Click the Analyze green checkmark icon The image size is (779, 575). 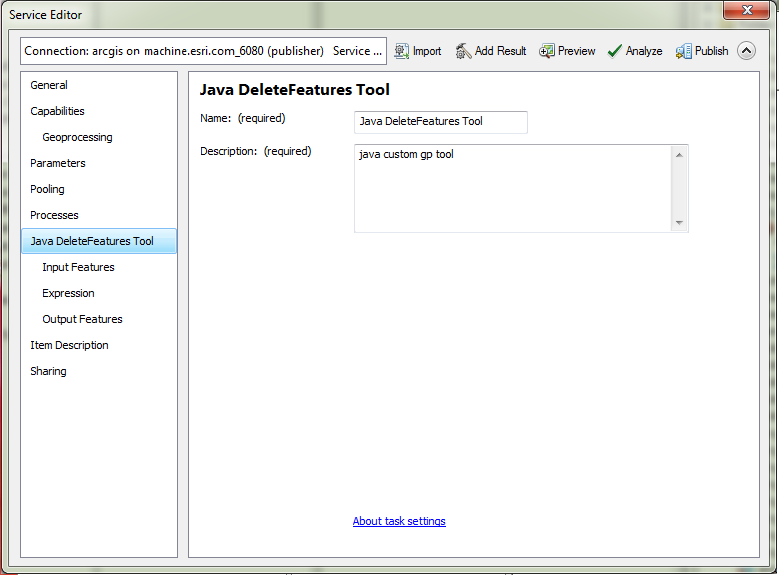(615, 51)
